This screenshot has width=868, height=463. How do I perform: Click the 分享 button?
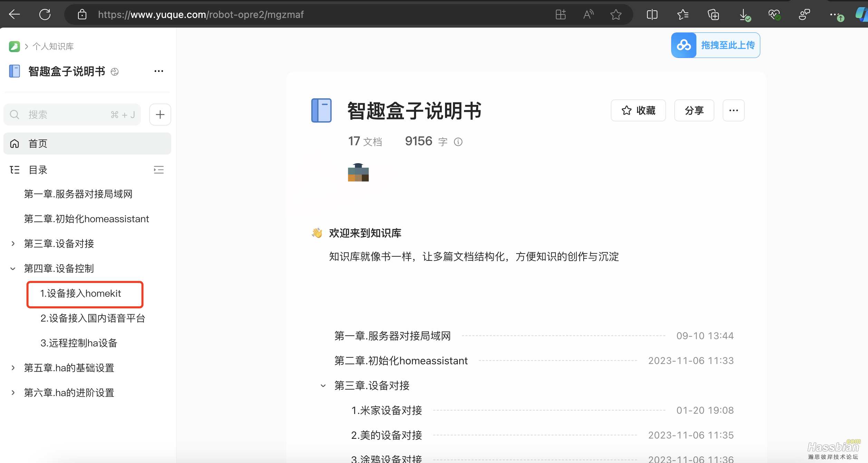(694, 110)
